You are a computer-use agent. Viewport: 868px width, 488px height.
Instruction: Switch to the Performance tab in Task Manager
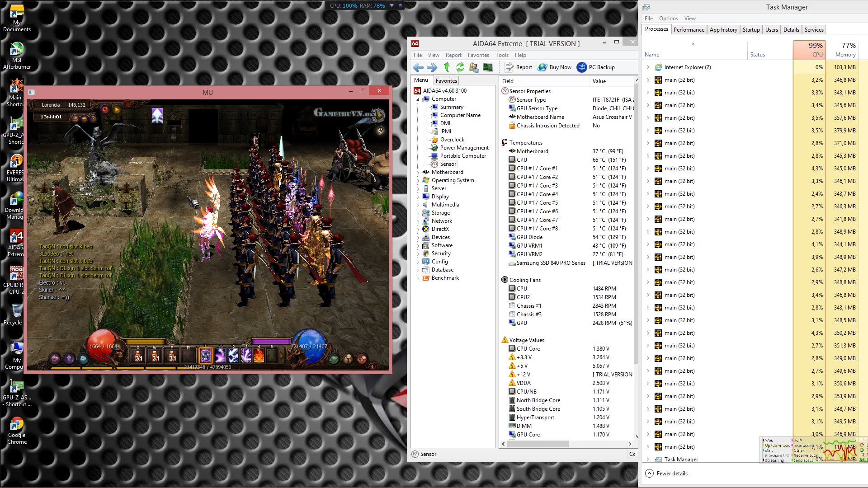689,30
